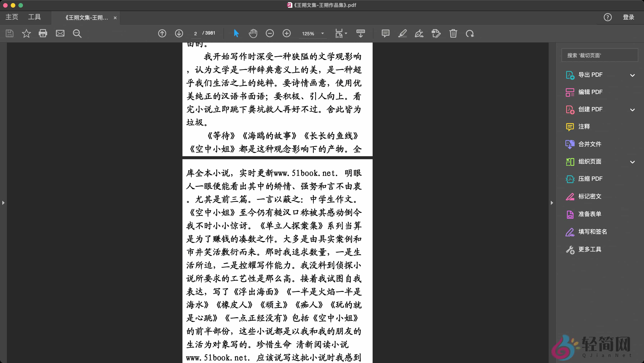
Task: Open the Fill and Sign pen tool
Action: [x=419, y=33]
